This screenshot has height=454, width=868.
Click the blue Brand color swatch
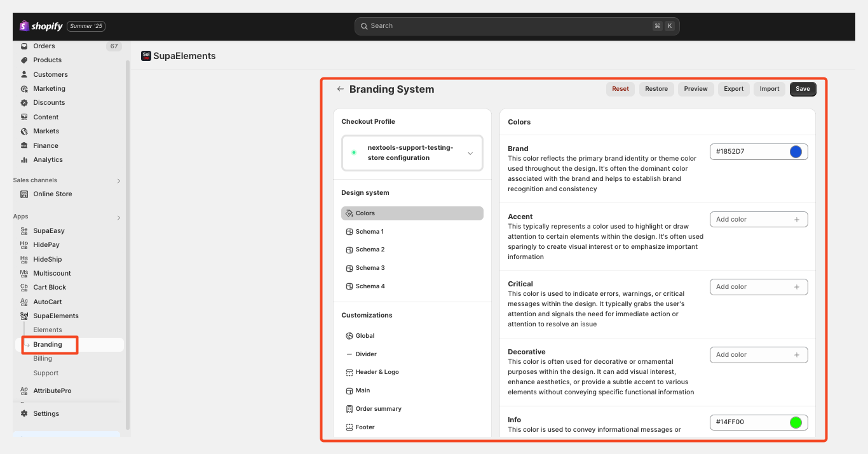pos(796,152)
